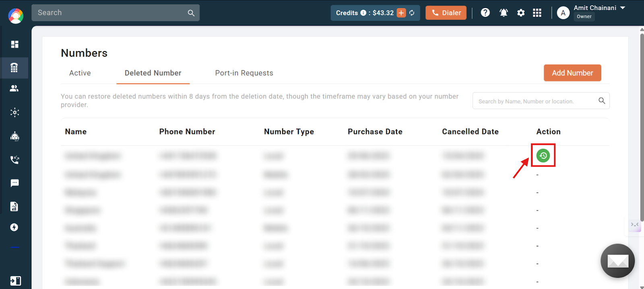Click the Phone Number column header
Image resolution: width=644 pixels, height=289 pixels.
pos(187,131)
